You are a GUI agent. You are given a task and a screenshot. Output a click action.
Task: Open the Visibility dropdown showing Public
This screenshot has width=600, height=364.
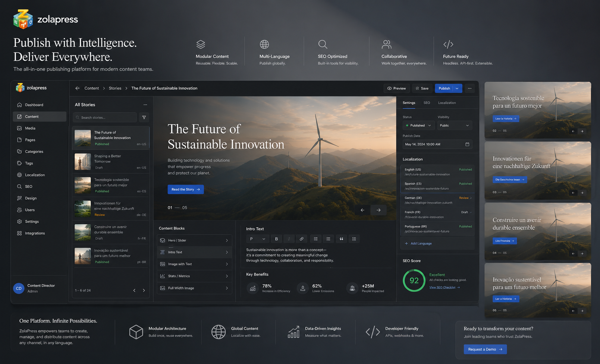[455, 126]
